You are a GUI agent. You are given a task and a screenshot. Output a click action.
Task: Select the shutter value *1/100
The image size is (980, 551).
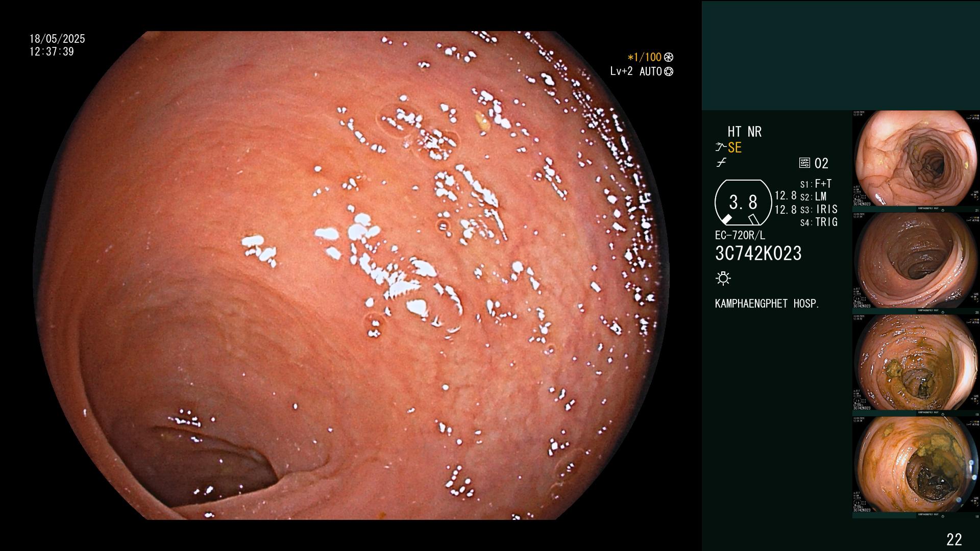click(x=644, y=57)
